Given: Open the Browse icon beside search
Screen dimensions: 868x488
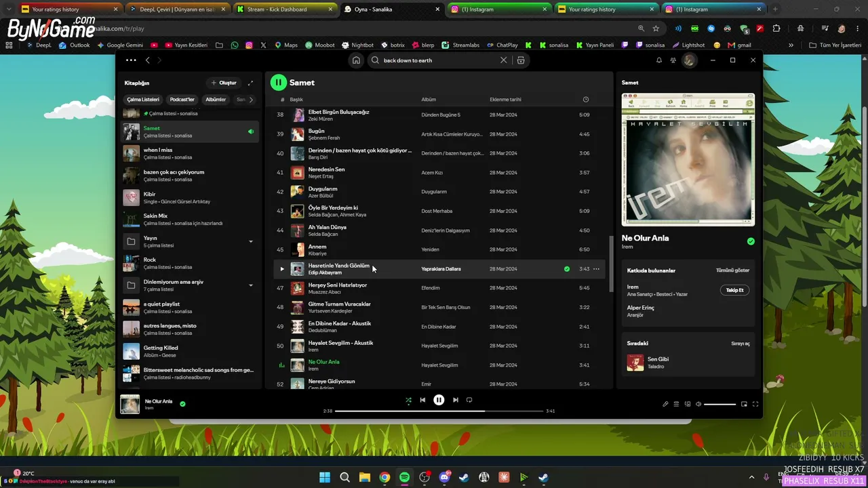Looking at the screenshot, I should pos(521,60).
